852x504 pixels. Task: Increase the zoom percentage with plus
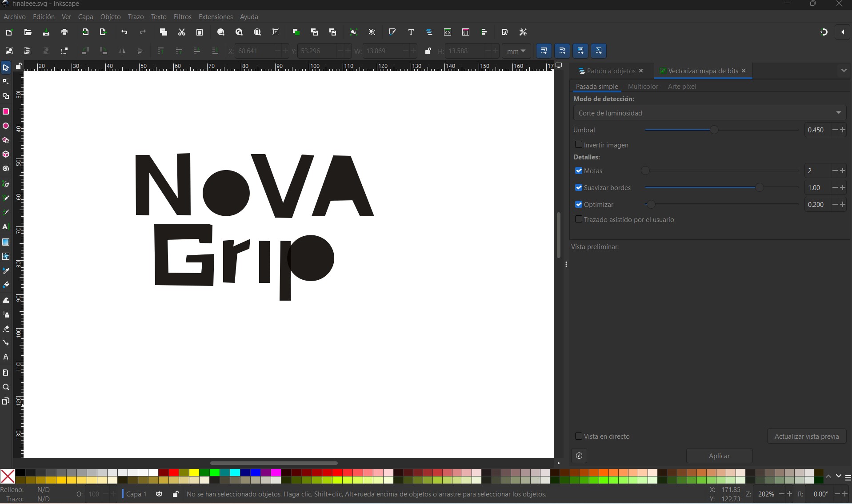(789, 494)
